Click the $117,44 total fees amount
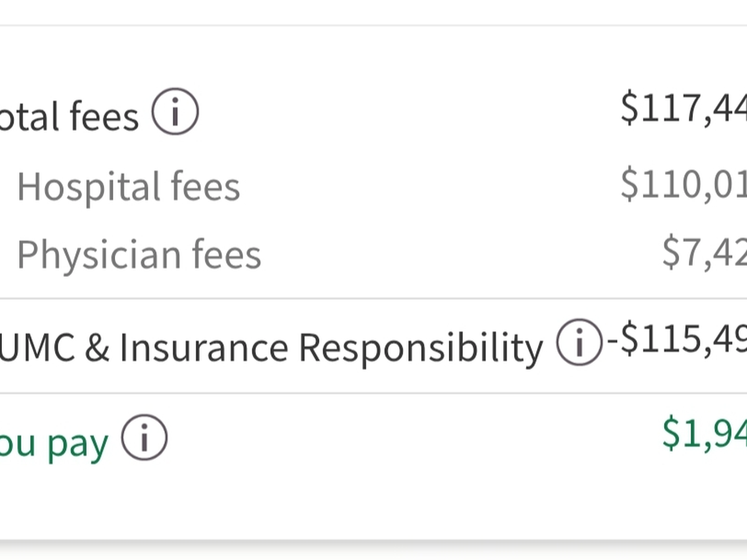This screenshot has width=747, height=560. 684,108
